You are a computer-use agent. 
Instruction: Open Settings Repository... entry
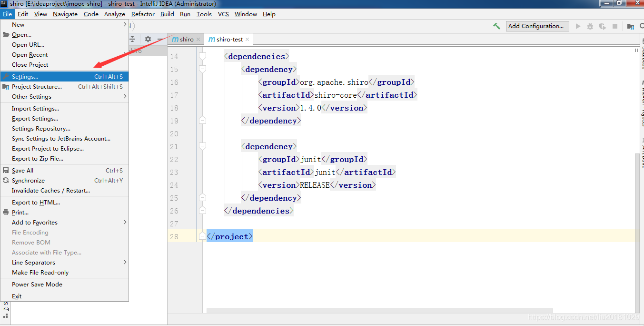(65, 128)
